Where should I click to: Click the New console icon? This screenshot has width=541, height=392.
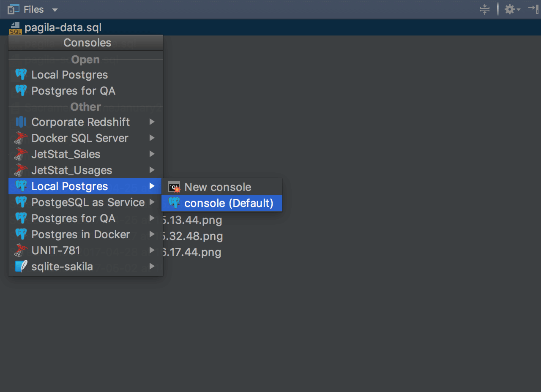tap(174, 187)
